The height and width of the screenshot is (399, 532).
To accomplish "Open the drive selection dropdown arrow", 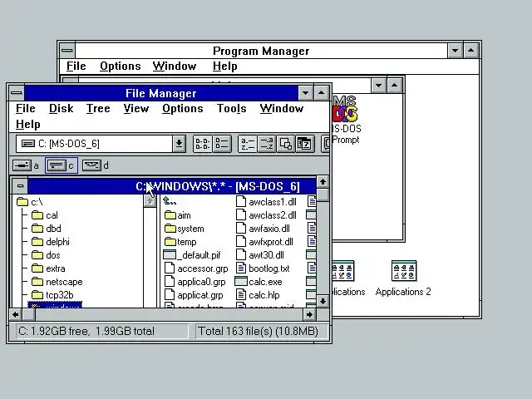I will [179, 144].
